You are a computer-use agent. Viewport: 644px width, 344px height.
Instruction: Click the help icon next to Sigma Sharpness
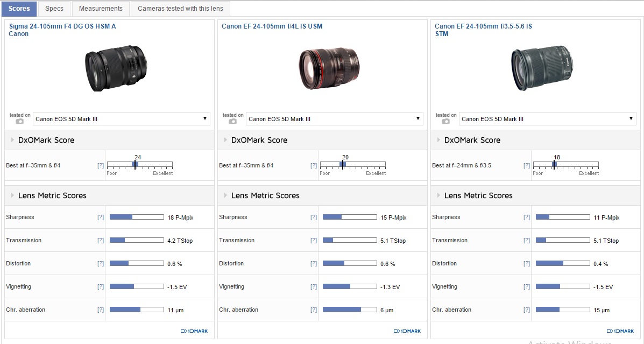(x=101, y=217)
